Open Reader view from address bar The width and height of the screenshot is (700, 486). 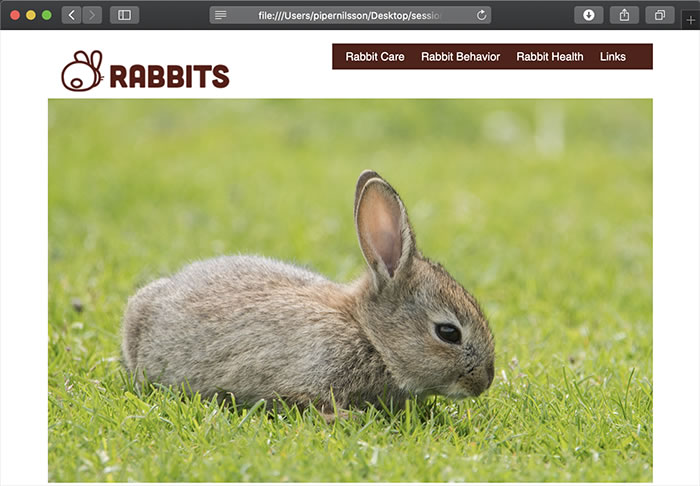(221, 15)
